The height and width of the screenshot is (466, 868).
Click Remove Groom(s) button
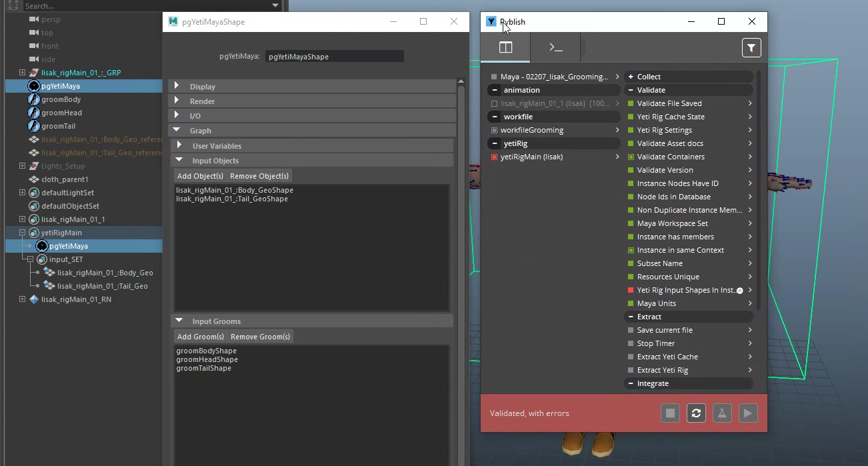tap(261, 337)
